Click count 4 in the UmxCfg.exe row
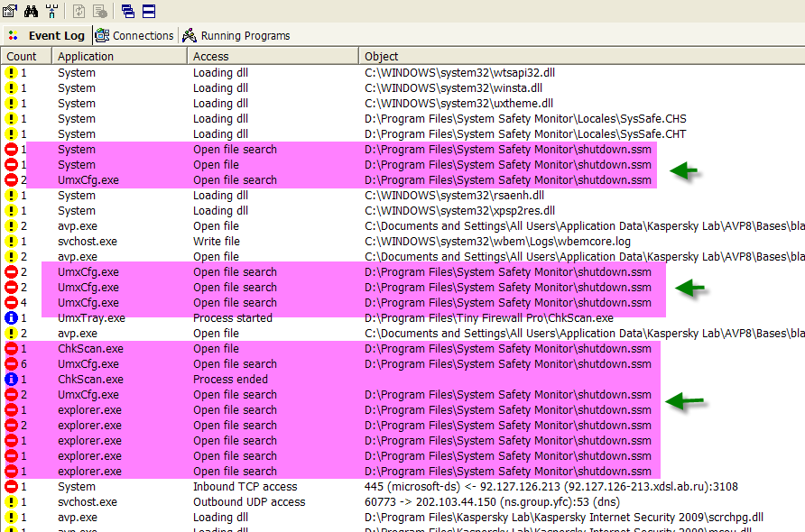This screenshot has width=805, height=532. [23, 303]
